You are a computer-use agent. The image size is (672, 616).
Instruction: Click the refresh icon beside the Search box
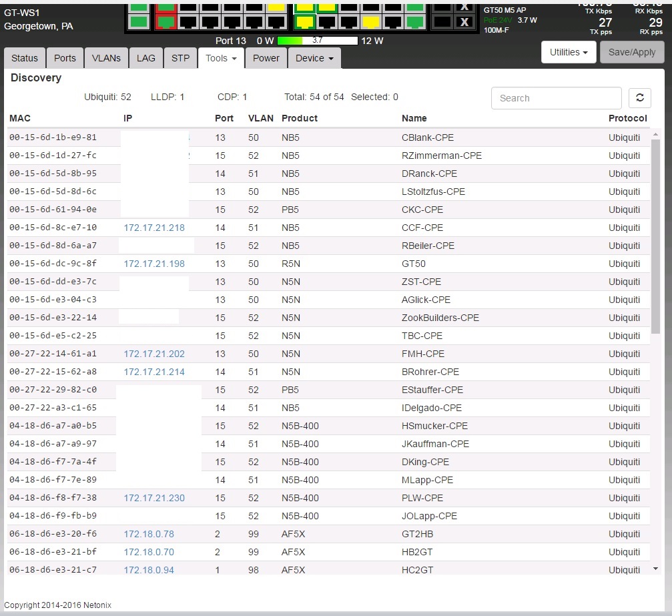click(639, 98)
